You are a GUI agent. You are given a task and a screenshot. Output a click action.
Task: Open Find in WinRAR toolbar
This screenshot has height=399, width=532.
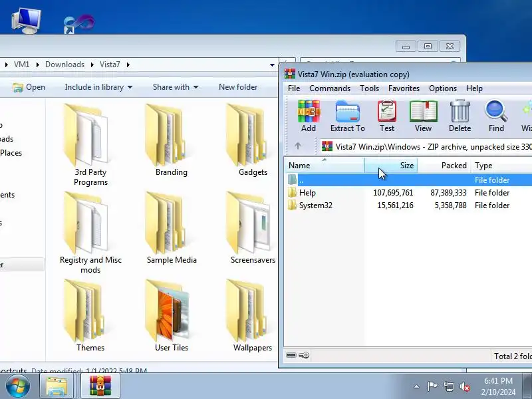point(496,116)
